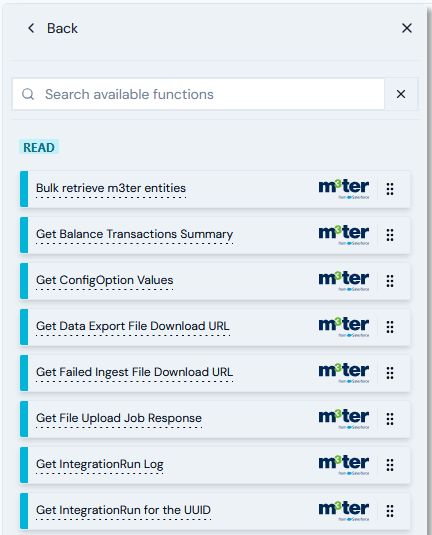Go back using the Back chevron
The height and width of the screenshot is (535, 432).
tap(31, 28)
